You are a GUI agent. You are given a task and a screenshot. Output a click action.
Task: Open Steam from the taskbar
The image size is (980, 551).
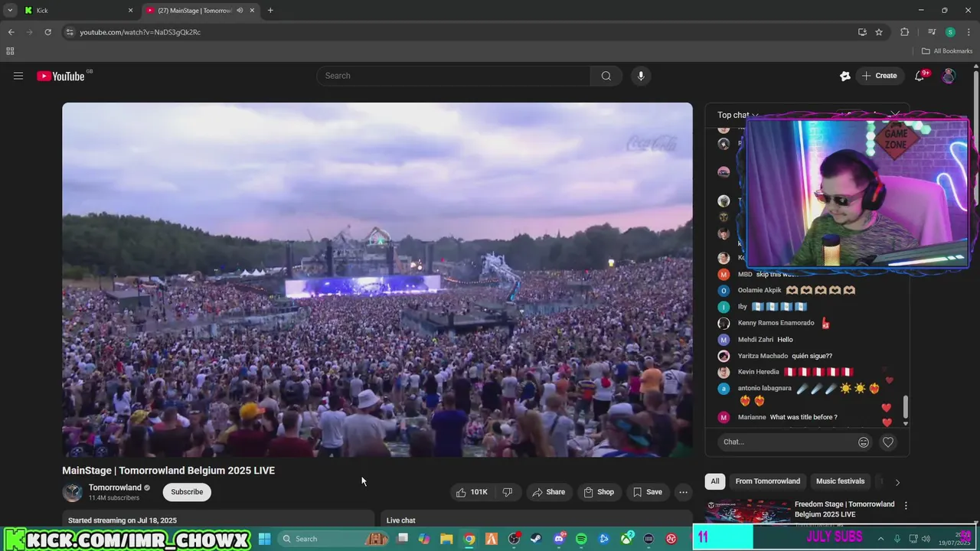(x=536, y=539)
